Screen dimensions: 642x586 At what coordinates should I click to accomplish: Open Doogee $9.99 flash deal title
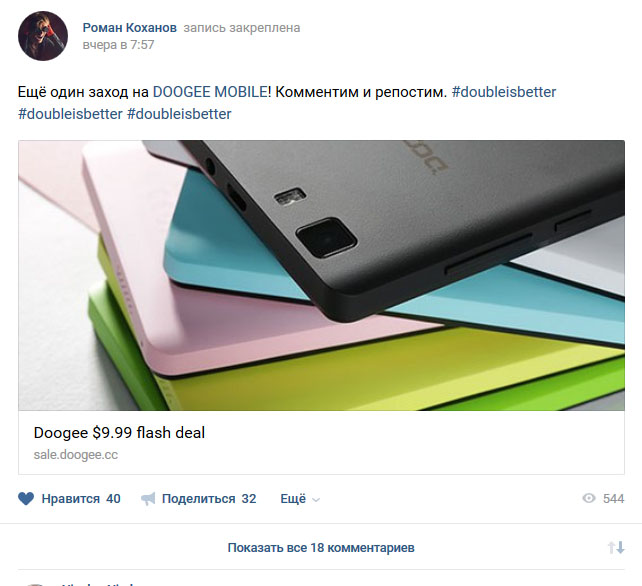click(119, 433)
